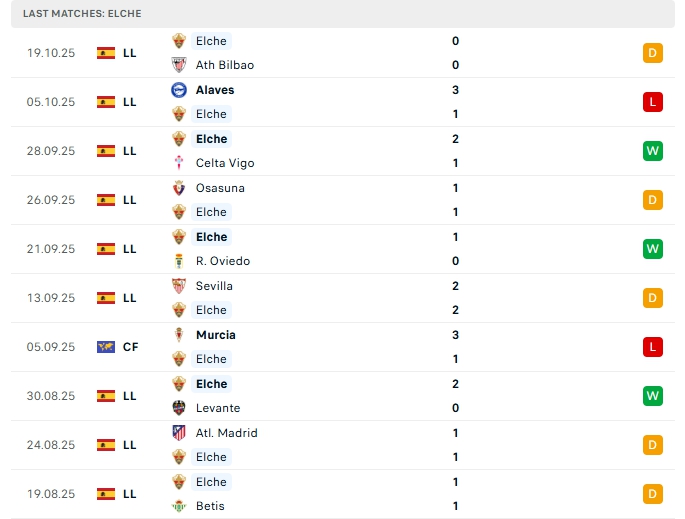Viewport: 685px width, 519px height.
Task: Click the CF competition flag on 05.09.25
Action: point(106,347)
